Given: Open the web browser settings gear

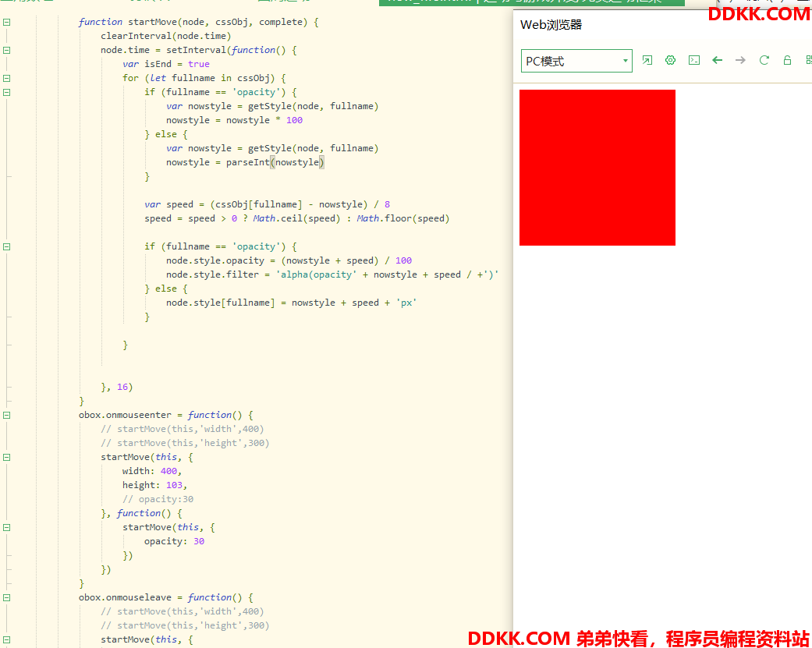Looking at the screenshot, I should click(x=670, y=60).
